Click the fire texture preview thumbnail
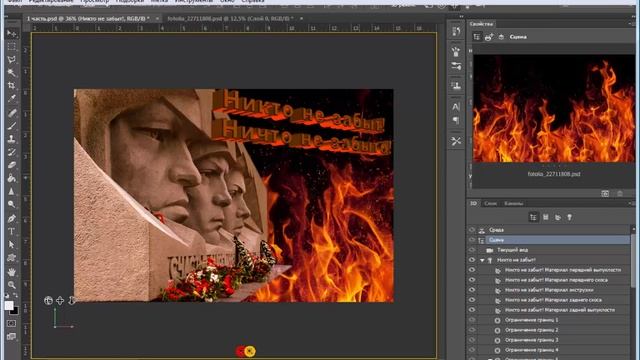This screenshot has height=360, width=640. coord(554,109)
